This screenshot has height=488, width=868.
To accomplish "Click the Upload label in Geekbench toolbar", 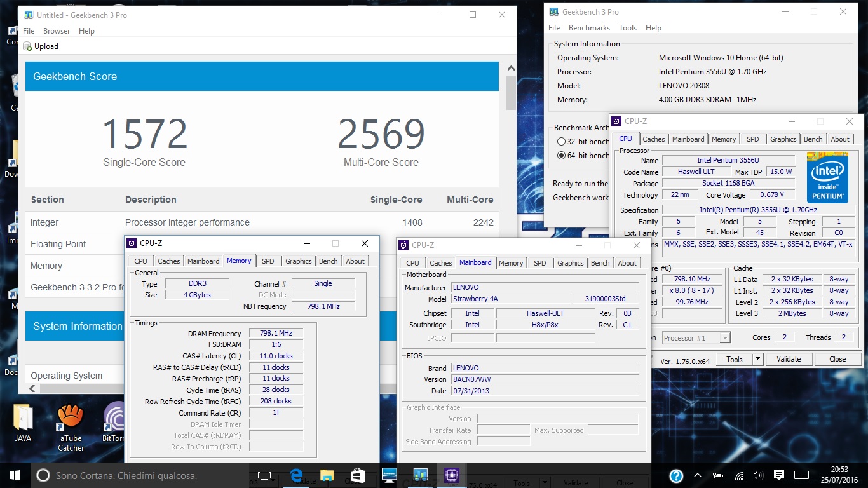I will pos(46,46).
